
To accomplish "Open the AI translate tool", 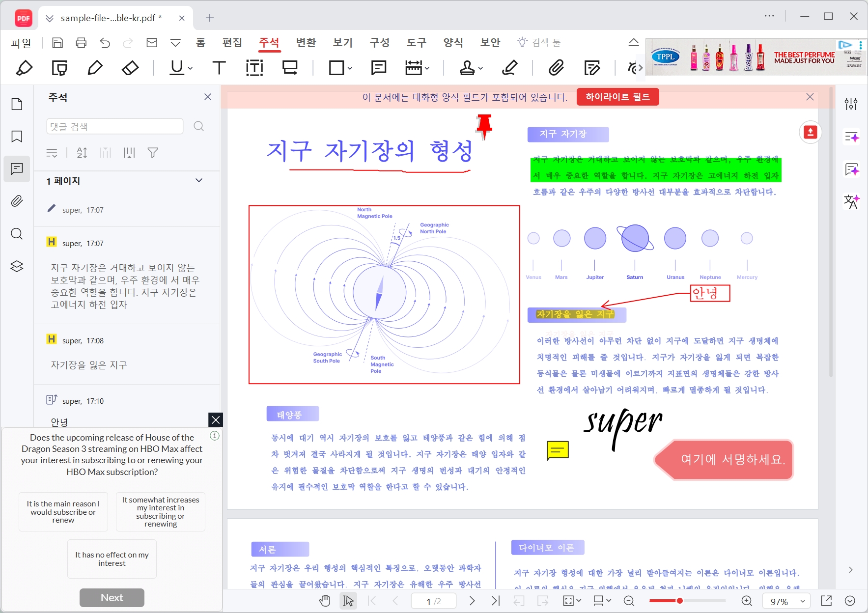I will coord(851,201).
